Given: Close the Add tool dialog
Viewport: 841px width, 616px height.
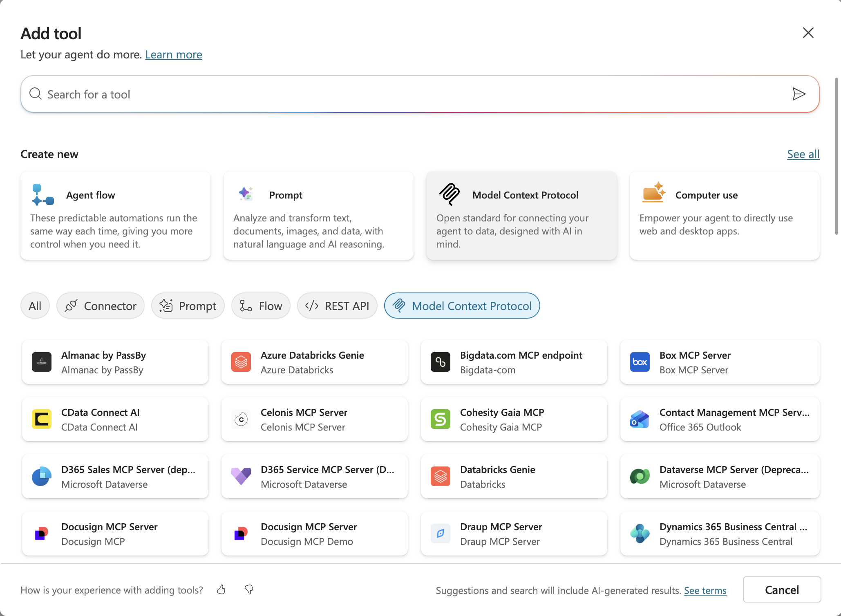Looking at the screenshot, I should click(808, 33).
